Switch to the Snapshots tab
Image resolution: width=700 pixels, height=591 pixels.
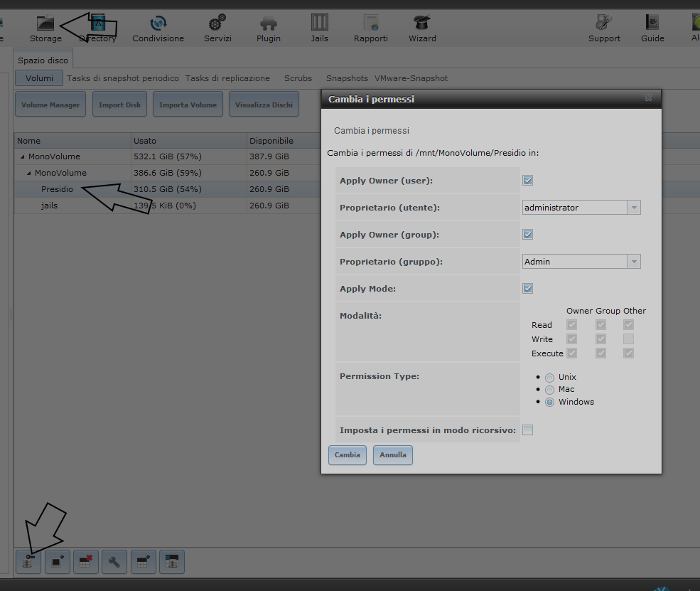[347, 78]
